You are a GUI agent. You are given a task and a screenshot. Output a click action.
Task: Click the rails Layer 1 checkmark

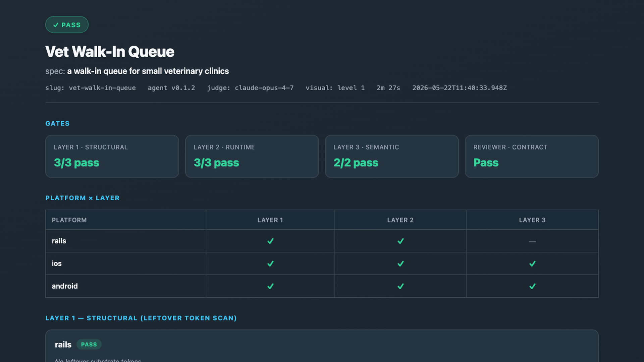(x=270, y=241)
